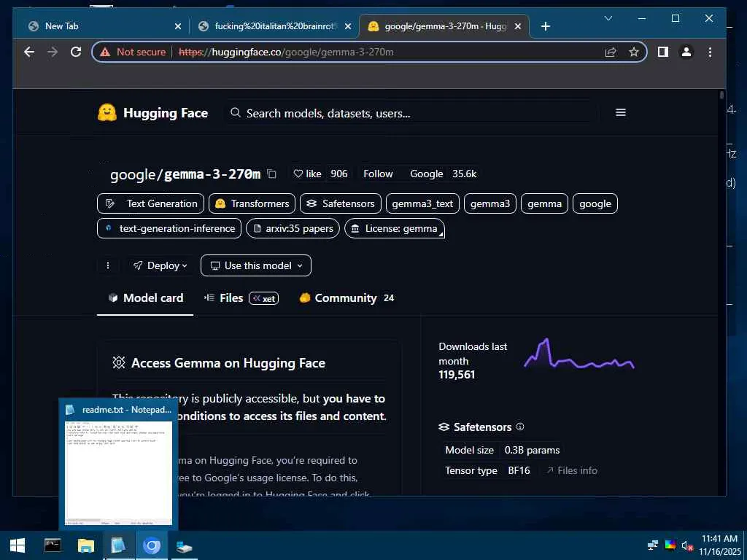Click the taskbar clock 11:41 AM

tap(719, 539)
